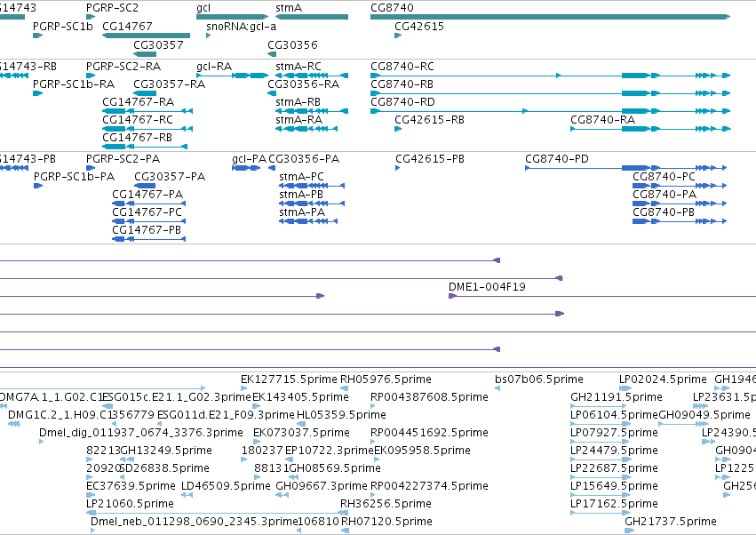Select the LP17162.5prime label
The height and width of the screenshot is (535, 756).
click(x=614, y=504)
